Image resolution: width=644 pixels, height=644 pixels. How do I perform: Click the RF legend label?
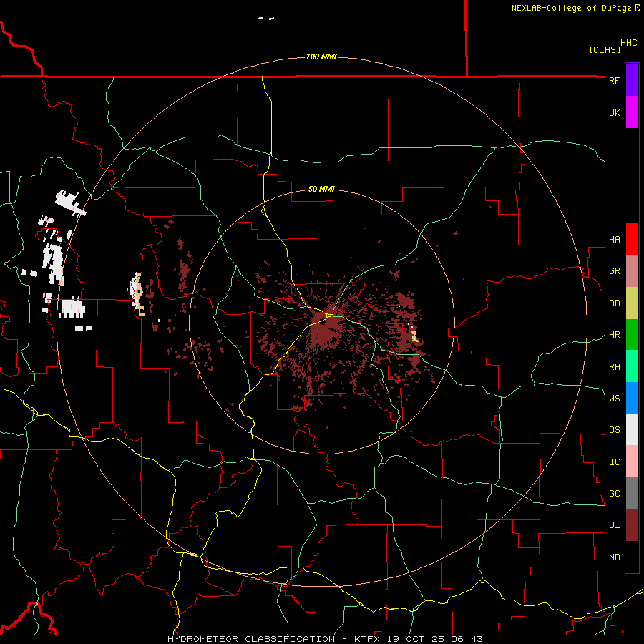(x=614, y=80)
